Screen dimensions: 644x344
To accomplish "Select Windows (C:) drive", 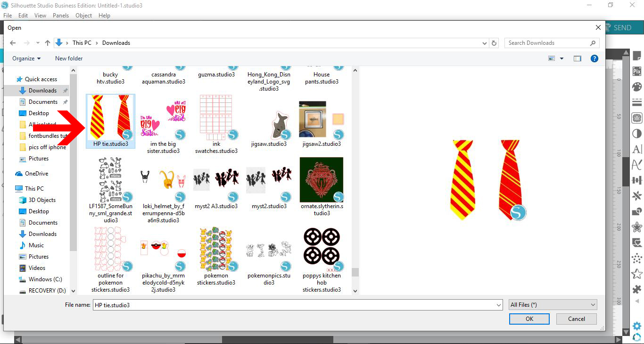I will click(x=45, y=279).
